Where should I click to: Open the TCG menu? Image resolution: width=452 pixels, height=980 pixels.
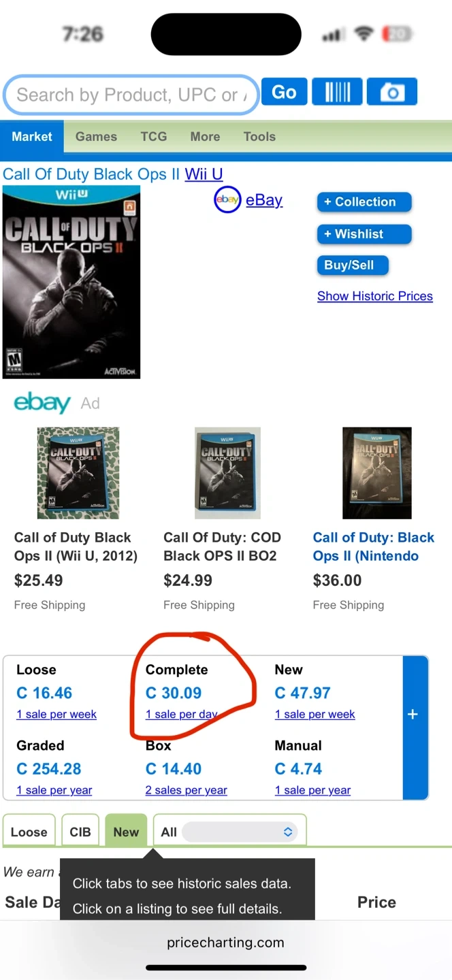point(153,136)
